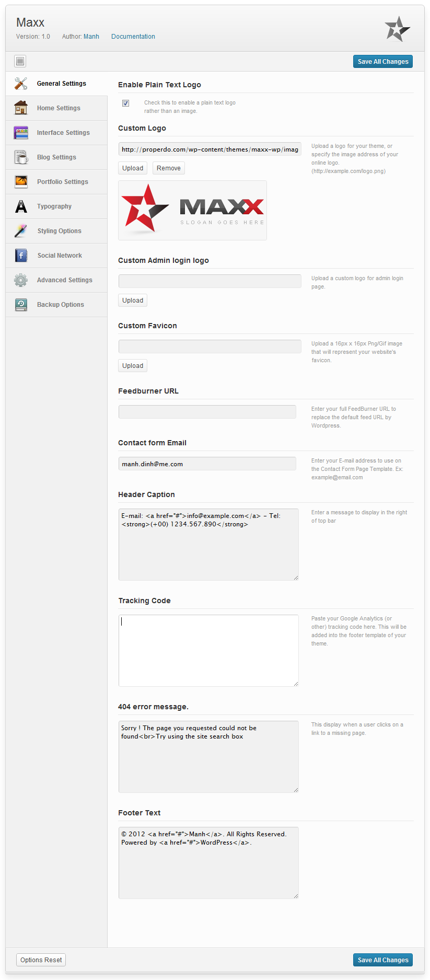Go to Backup Options tab
The width and height of the screenshot is (430, 980).
tap(56, 305)
